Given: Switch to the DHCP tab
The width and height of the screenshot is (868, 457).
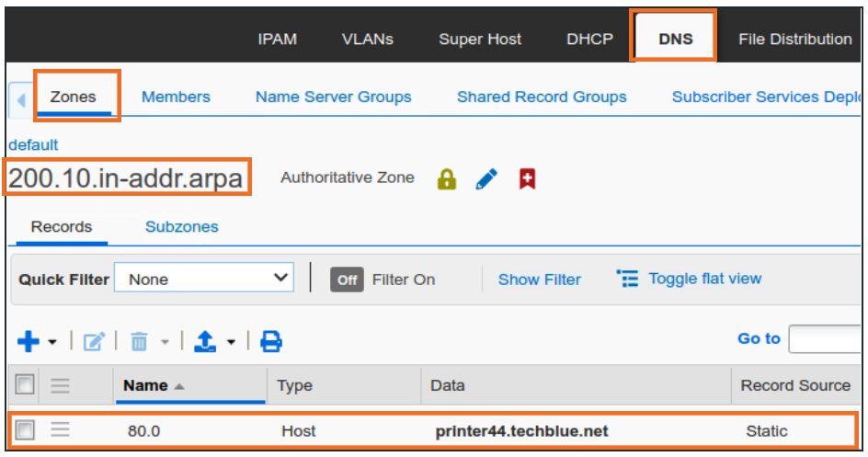Looking at the screenshot, I should coord(588,39).
